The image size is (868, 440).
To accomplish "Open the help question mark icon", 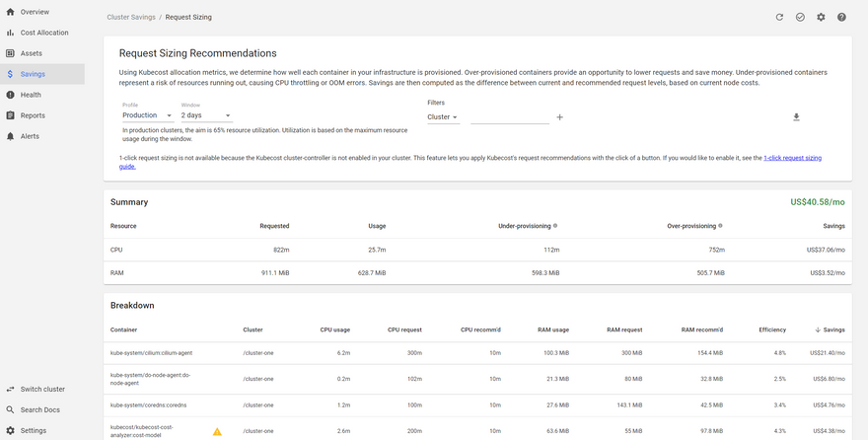I will pos(841,17).
